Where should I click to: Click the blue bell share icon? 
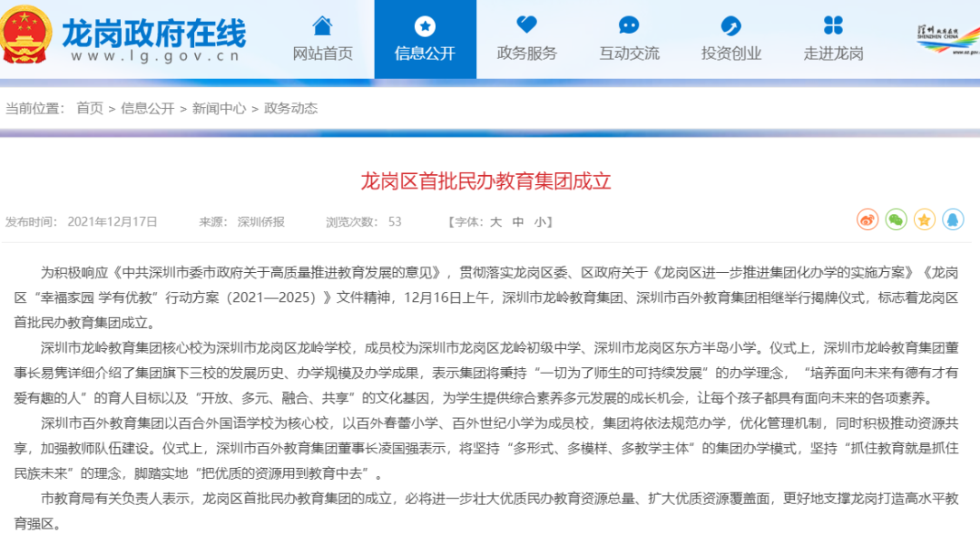click(953, 219)
